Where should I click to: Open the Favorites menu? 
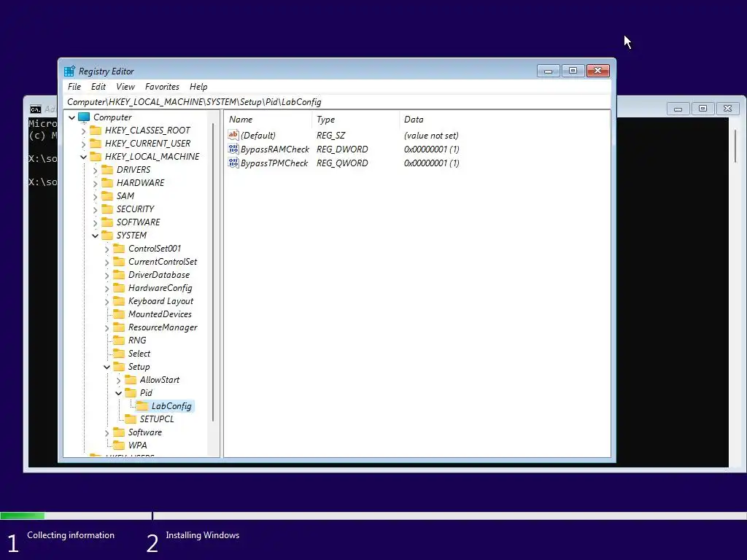tap(162, 87)
